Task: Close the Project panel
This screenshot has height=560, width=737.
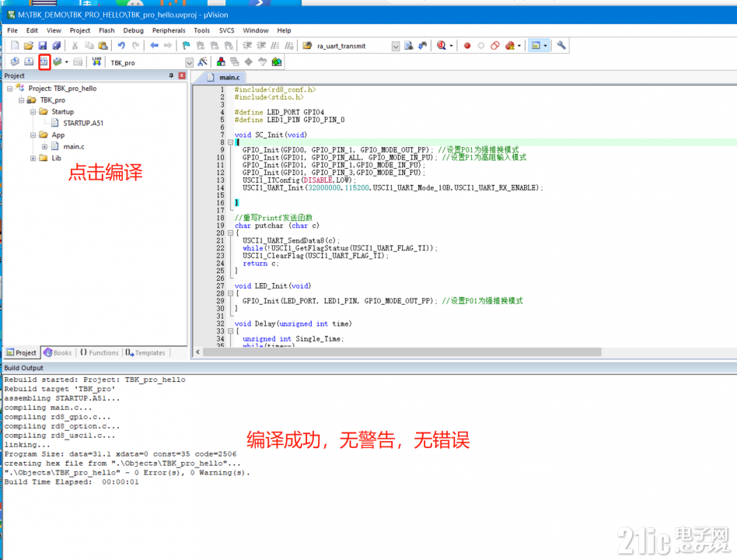Action: pos(182,75)
